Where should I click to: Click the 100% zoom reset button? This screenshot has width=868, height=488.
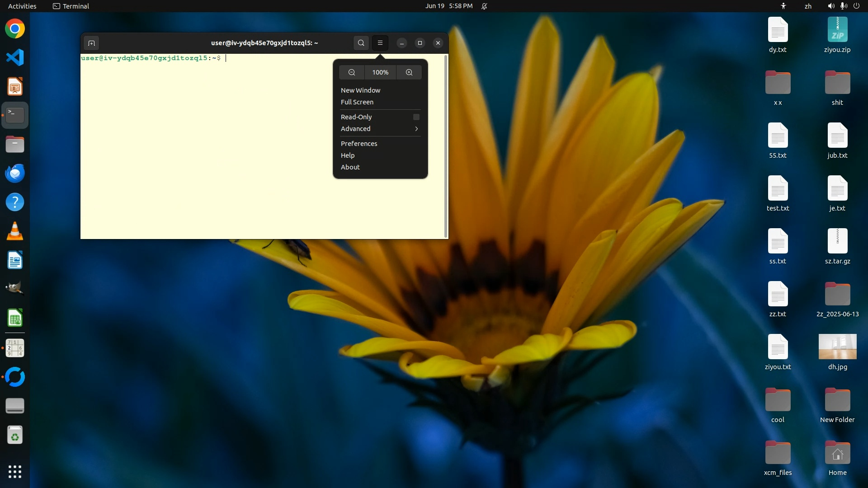pyautogui.click(x=380, y=72)
